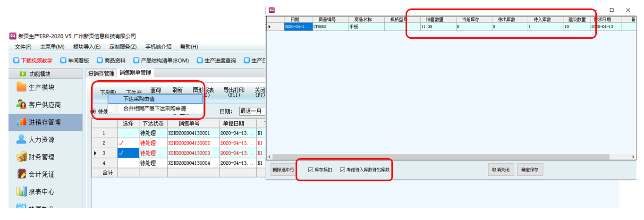Screen dimensions: 644x220
Task: Choose 下达采购申请 from popup menu
Action: point(139,99)
